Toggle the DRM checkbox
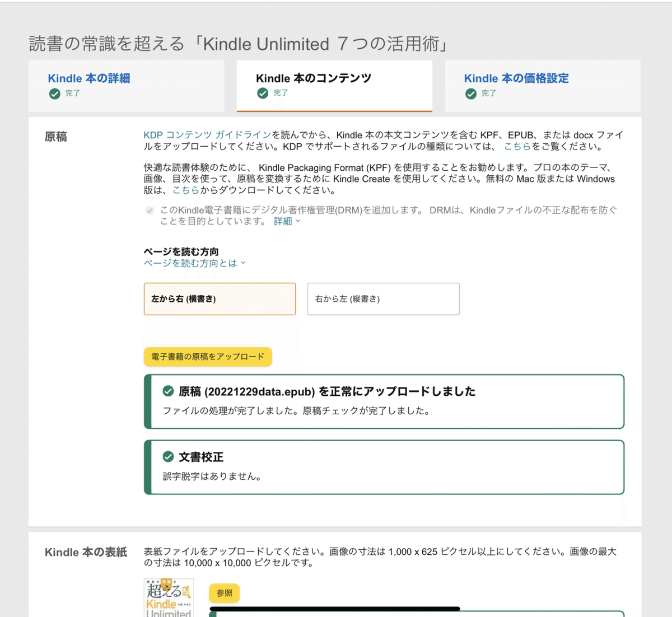This screenshot has height=617, width=672. coord(150,211)
